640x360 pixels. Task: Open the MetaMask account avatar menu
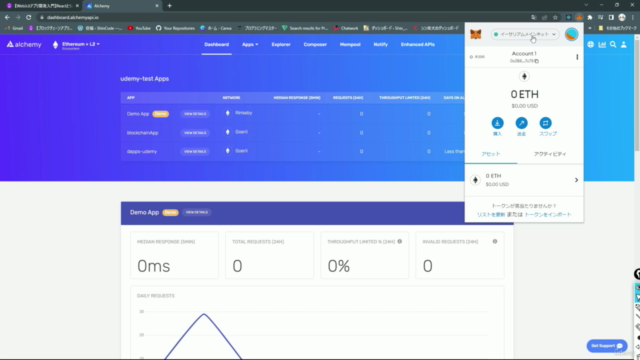[x=571, y=34]
